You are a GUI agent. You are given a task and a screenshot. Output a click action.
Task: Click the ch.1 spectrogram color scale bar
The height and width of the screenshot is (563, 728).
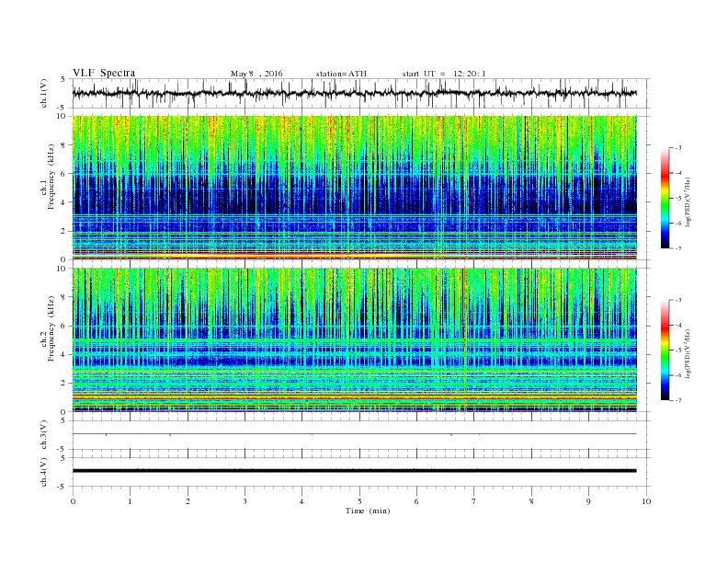[665, 198]
